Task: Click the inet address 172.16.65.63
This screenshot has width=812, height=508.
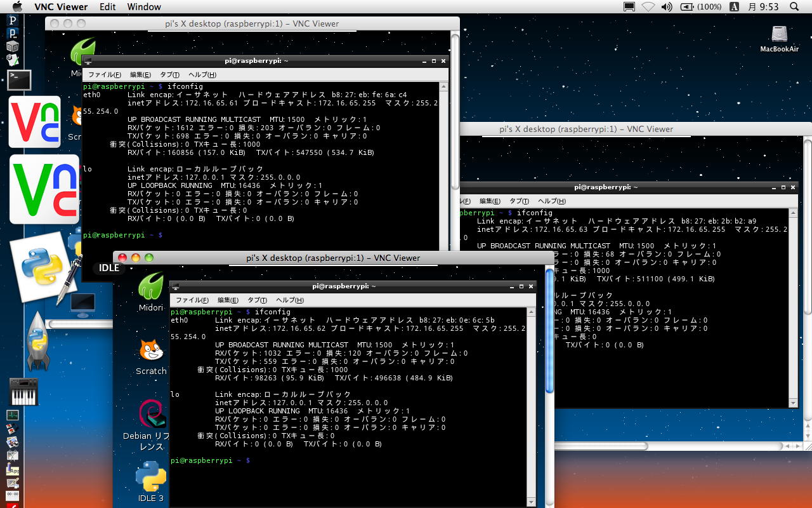Action: [x=561, y=229]
